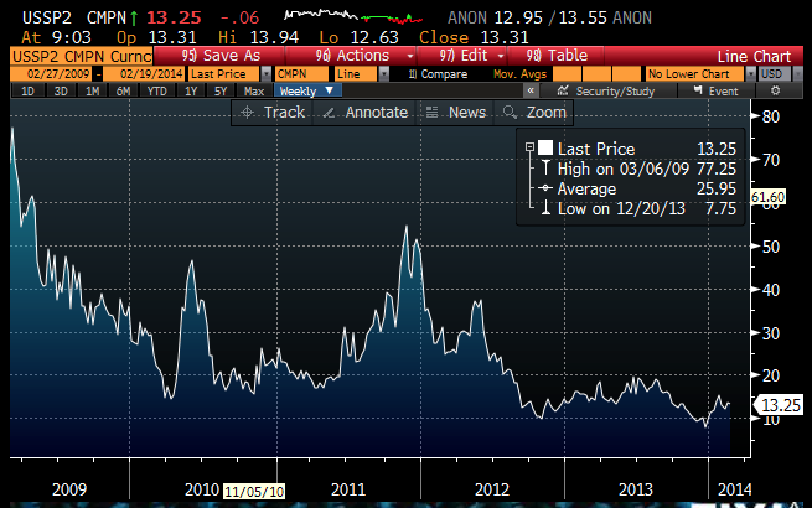
Task: Click the High marker icon in the legend
Action: (x=545, y=169)
